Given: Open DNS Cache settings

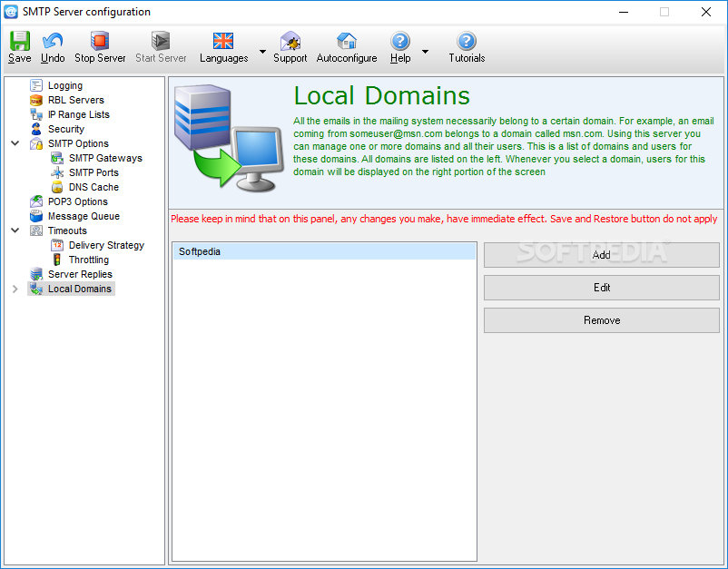Looking at the screenshot, I should pos(93,187).
